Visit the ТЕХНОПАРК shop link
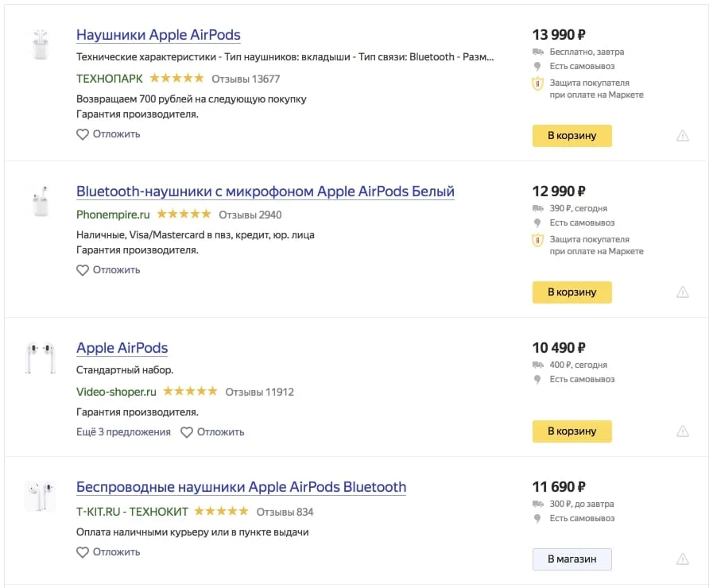The height and width of the screenshot is (588, 713). point(109,79)
